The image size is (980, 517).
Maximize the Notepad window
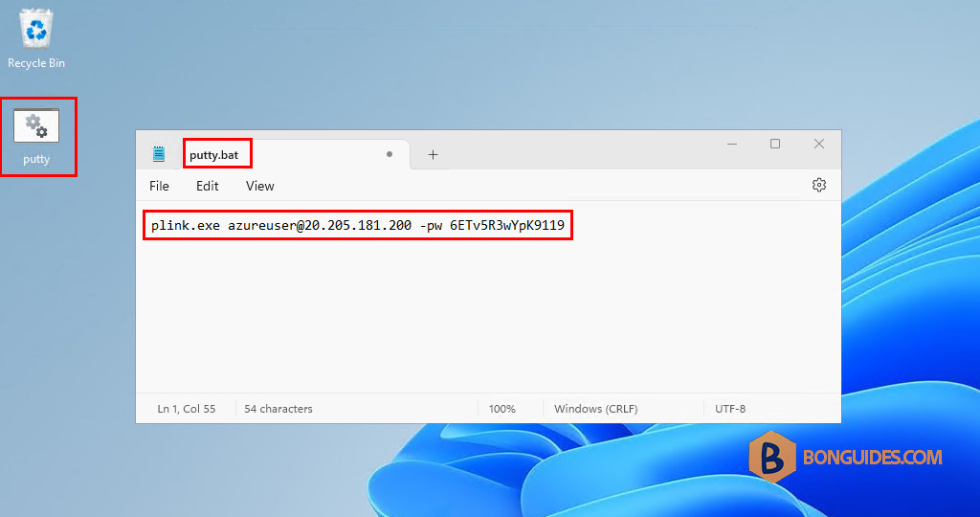[775, 144]
